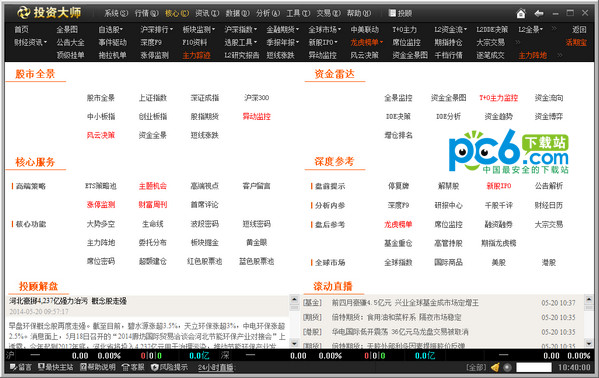Expand the 自选股 dropdown
599x378 pixels.
(121, 29)
